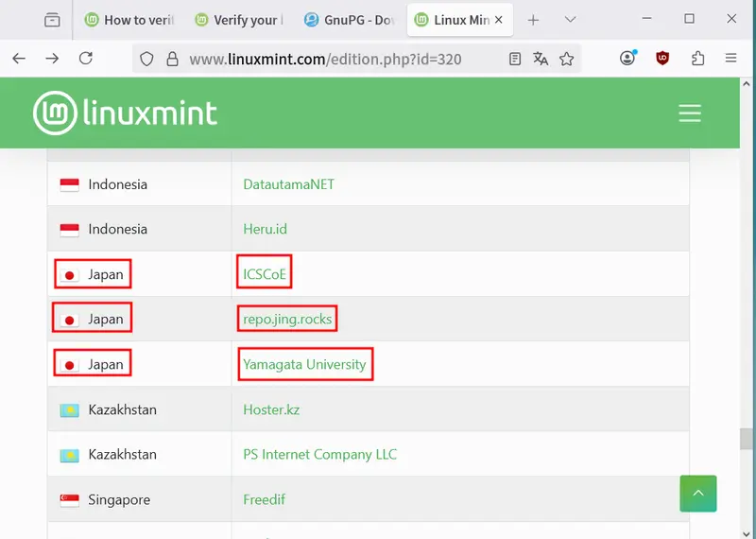The image size is (756, 539).
Task: Click the scrollbar up arrow
Action: coord(747,83)
